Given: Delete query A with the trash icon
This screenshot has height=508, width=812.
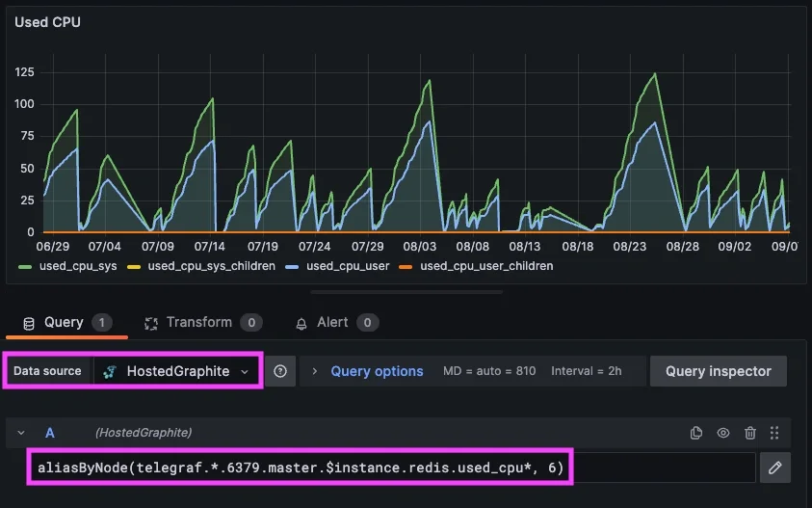Looking at the screenshot, I should pos(749,433).
